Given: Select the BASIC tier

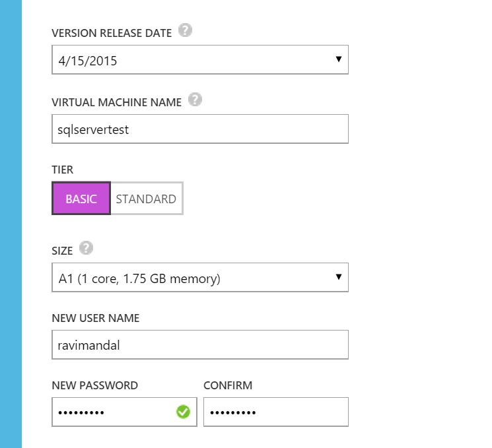Looking at the screenshot, I should pyautogui.click(x=81, y=199).
